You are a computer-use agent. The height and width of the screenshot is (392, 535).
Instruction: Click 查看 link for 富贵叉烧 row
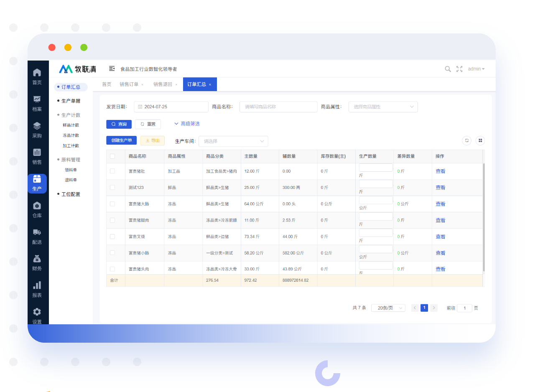(x=441, y=237)
